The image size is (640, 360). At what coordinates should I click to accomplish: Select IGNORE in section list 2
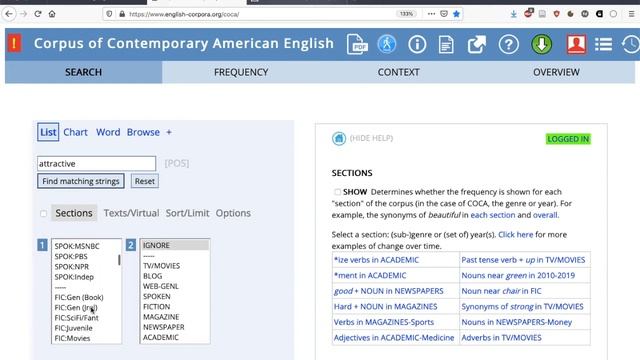[x=175, y=245]
